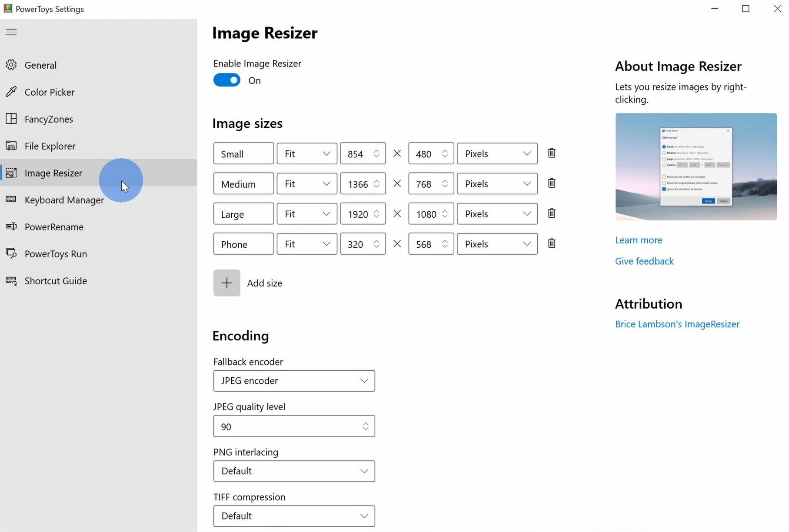Click the File Explorer sidebar icon
The width and height of the screenshot is (789, 532).
[11, 146]
